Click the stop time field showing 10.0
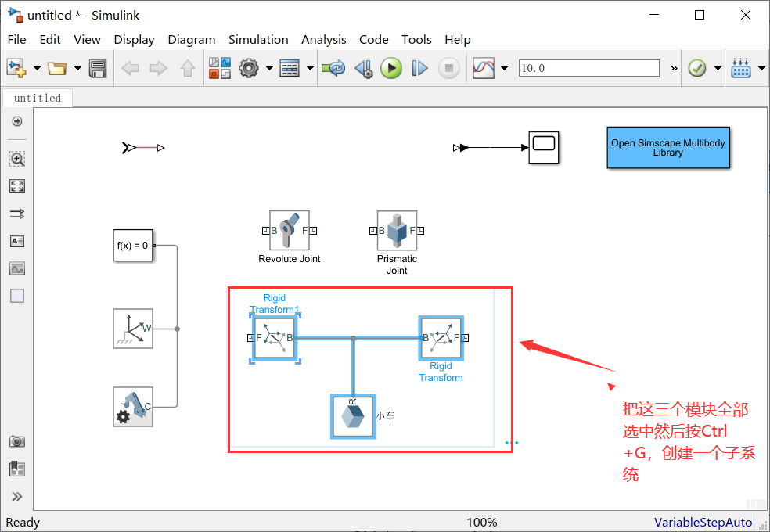Screen dimensions: 770x532 588,68
